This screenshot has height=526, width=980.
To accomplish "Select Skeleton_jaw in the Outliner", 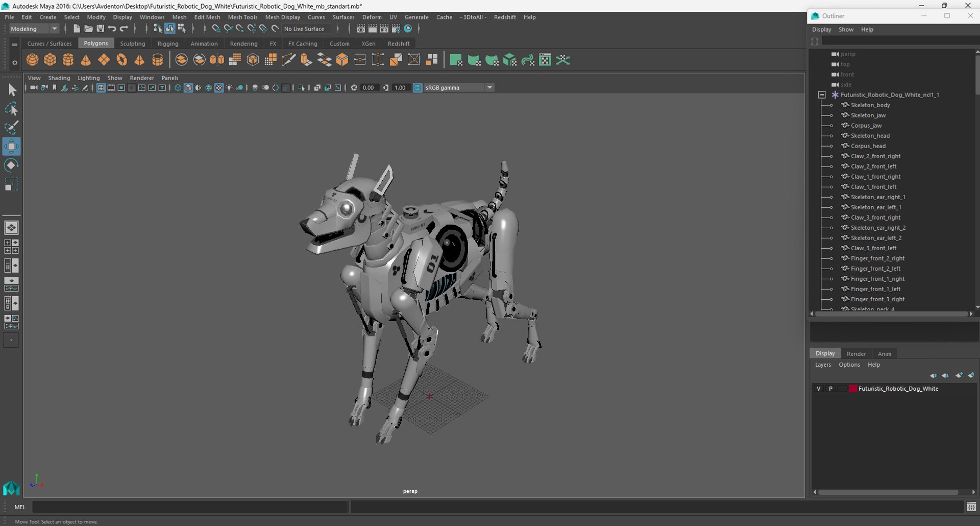I will [x=868, y=115].
